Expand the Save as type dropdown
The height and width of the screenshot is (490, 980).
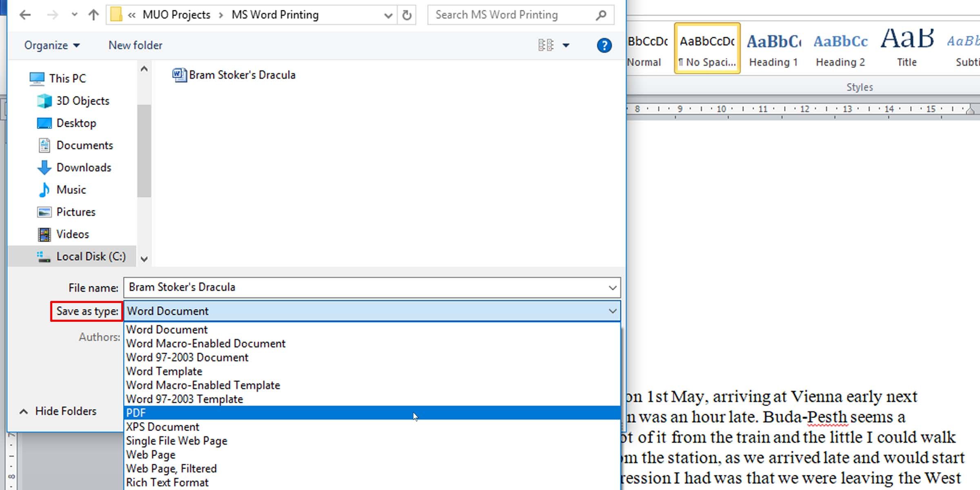(x=372, y=311)
